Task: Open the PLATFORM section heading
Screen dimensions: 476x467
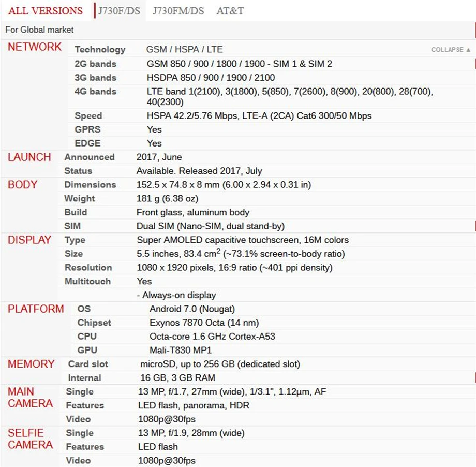Action: tap(36, 309)
